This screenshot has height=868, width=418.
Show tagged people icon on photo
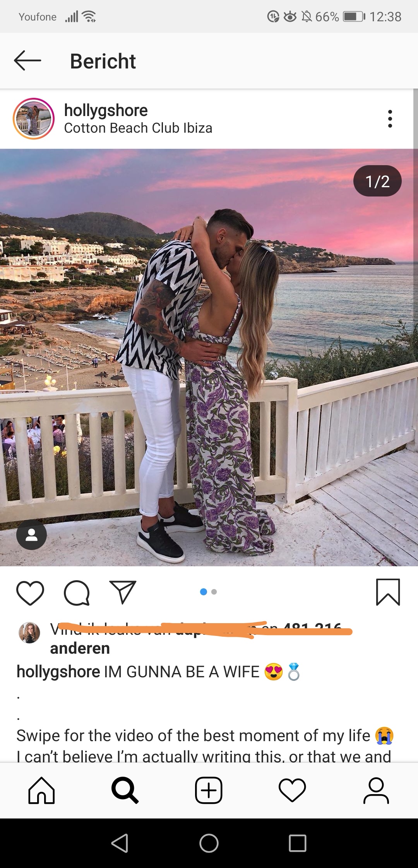[x=31, y=535]
